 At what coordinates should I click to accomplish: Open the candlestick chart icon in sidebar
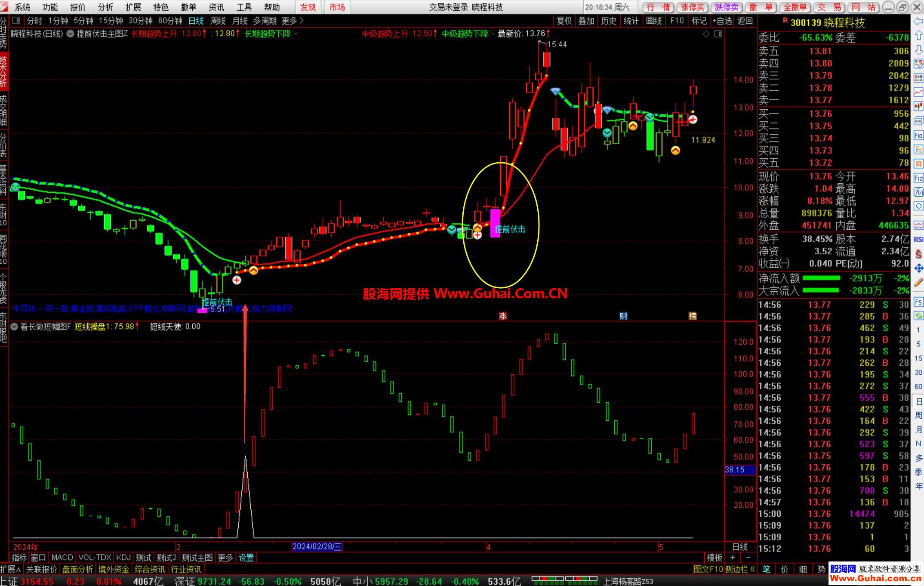pyautogui.click(x=918, y=106)
